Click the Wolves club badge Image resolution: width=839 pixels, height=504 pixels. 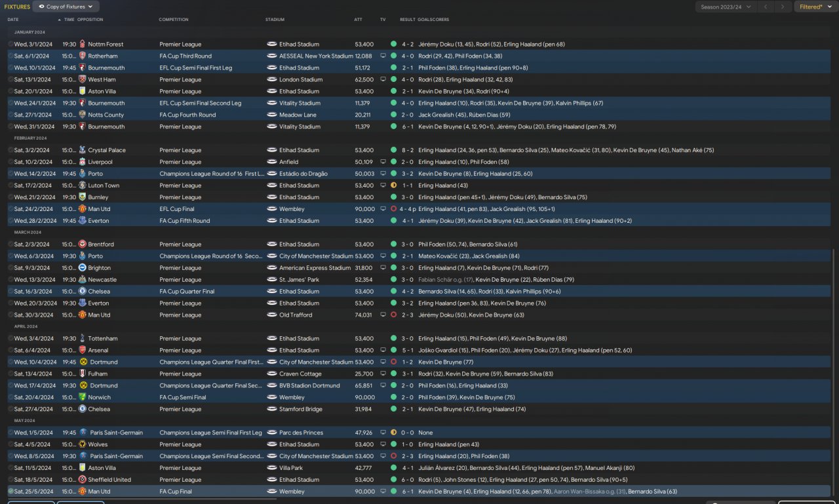click(83, 444)
